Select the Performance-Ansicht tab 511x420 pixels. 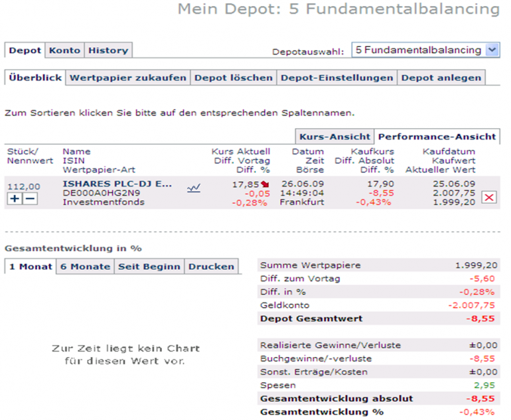pos(437,137)
